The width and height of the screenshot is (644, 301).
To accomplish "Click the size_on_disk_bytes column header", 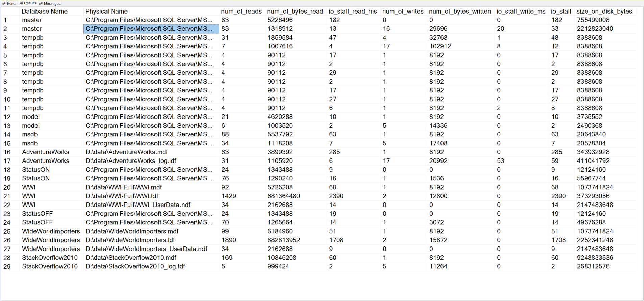I will coord(604,11).
